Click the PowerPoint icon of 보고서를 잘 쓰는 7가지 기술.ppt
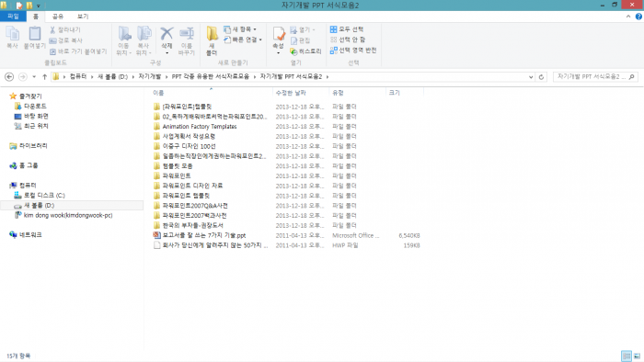 pos(157,235)
